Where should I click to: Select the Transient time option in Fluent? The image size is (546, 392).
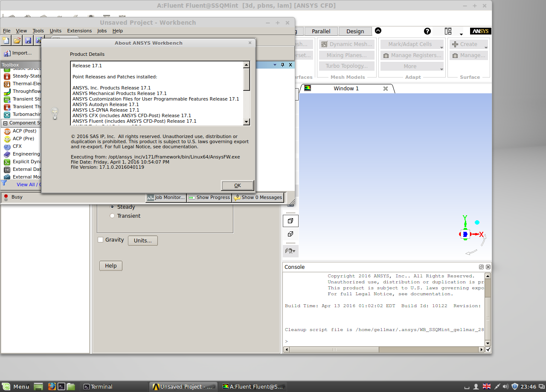[x=125, y=216]
